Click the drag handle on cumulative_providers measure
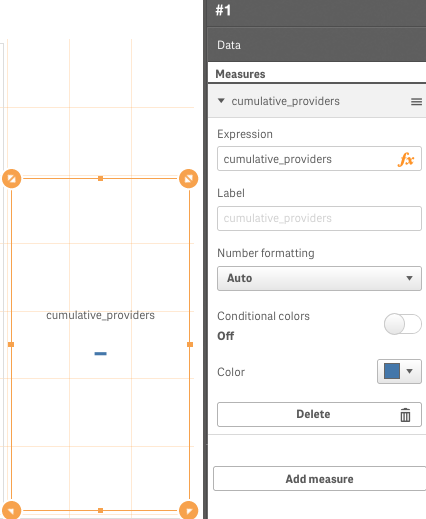 416,102
